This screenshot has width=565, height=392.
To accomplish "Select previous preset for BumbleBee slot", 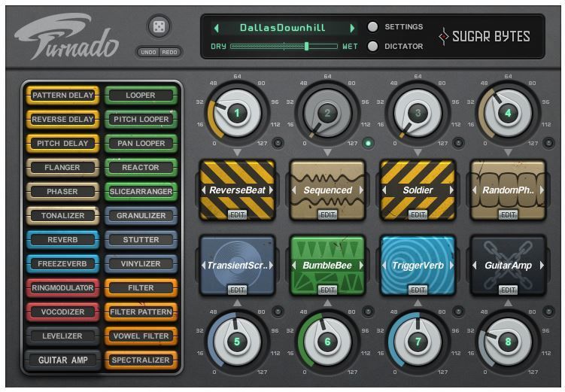I will [x=294, y=265].
